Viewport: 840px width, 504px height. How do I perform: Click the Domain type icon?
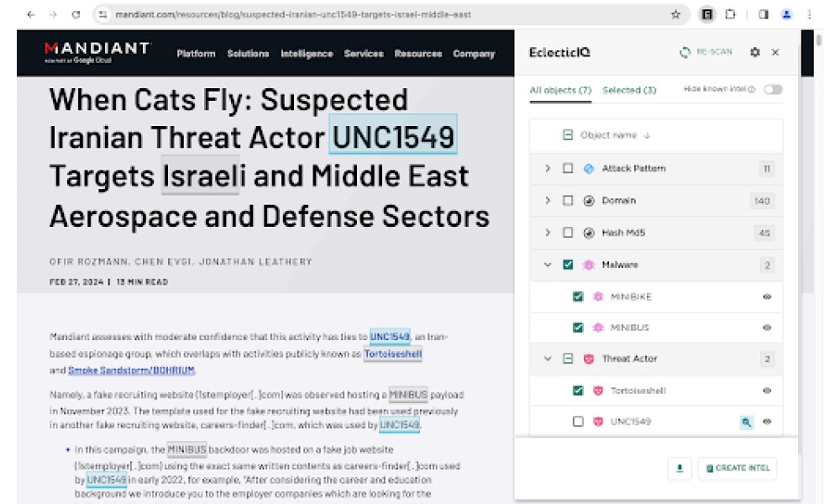(x=588, y=201)
